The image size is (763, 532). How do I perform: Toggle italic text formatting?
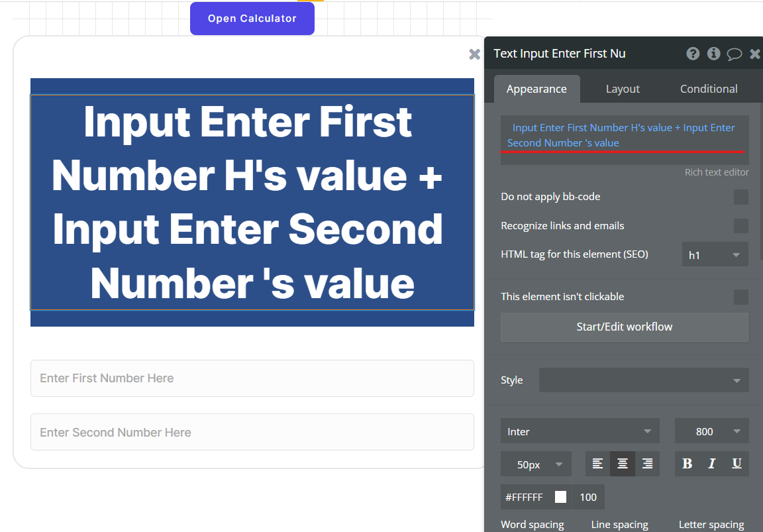712,464
